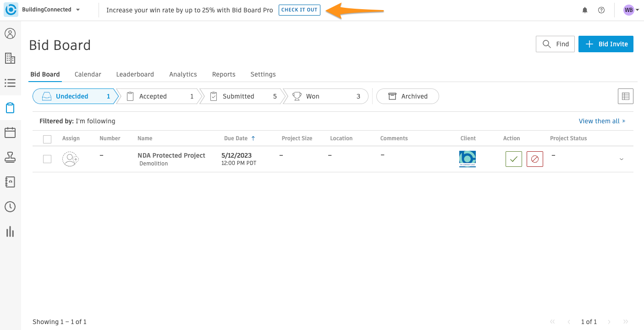The height and width of the screenshot is (330, 644).
Task: Accept the bid with green checkmark
Action: [x=514, y=159]
